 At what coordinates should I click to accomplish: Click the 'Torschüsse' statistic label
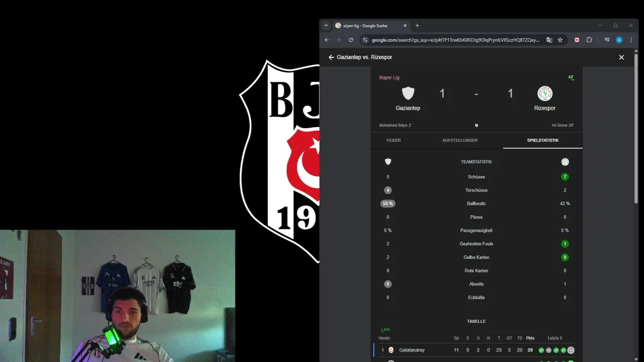pos(476,190)
